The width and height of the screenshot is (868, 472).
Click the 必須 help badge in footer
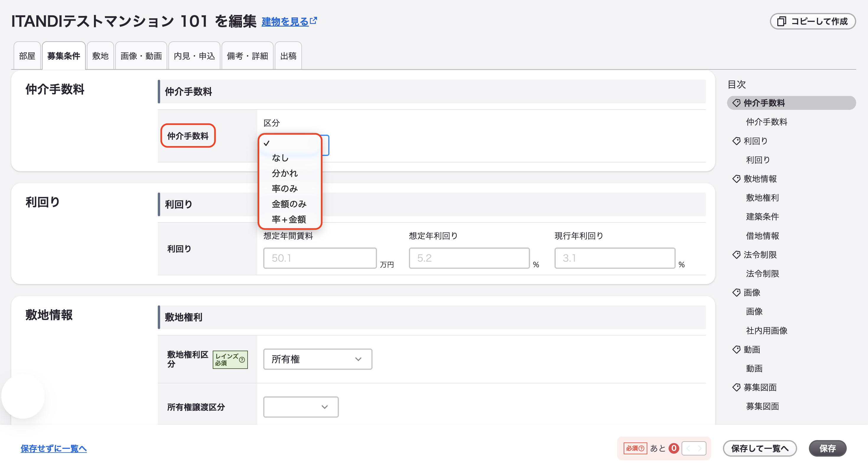click(635, 448)
